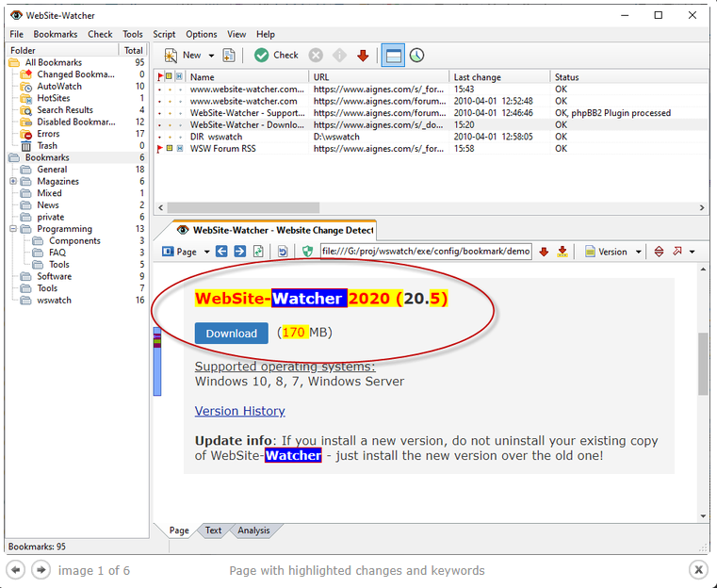The width and height of the screenshot is (717, 588).
Task: Click the refresh page icon with green arrows
Action: coord(258,252)
